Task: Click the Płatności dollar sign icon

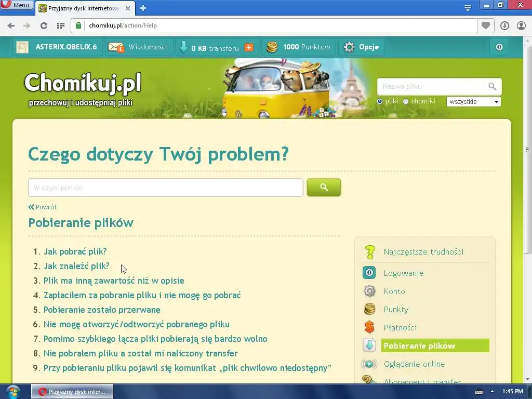Action: (369, 327)
